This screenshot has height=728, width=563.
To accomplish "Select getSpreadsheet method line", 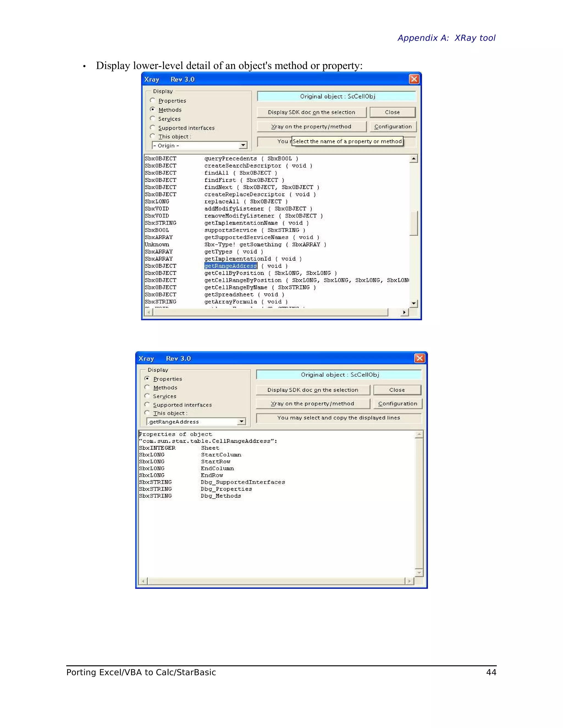I will [214, 295].
